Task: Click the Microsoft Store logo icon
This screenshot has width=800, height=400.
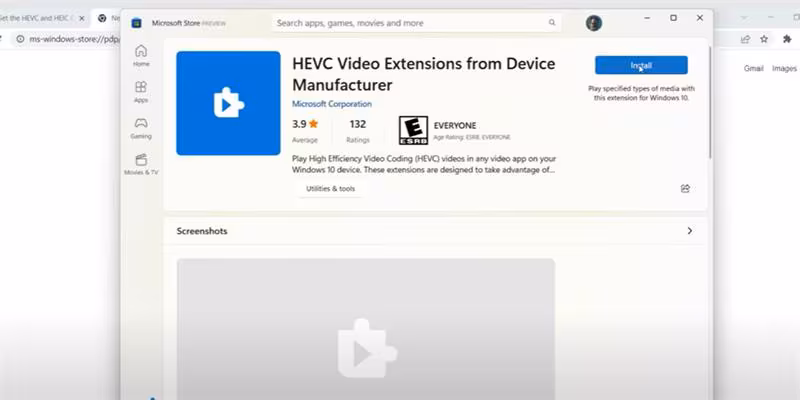Action: pos(136,23)
